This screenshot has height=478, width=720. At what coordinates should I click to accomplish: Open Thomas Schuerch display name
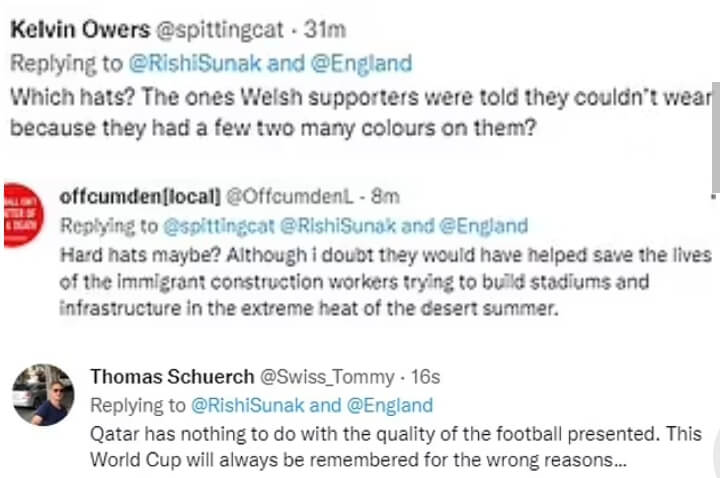171,377
